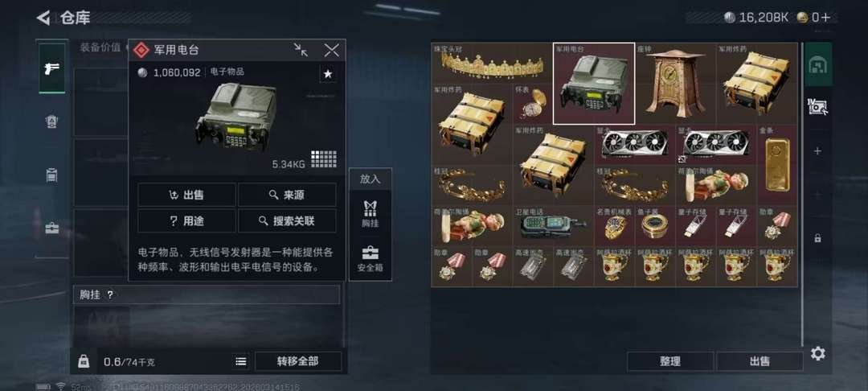
Task: Click 整理 to sort the warehouse
Action: click(669, 362)
